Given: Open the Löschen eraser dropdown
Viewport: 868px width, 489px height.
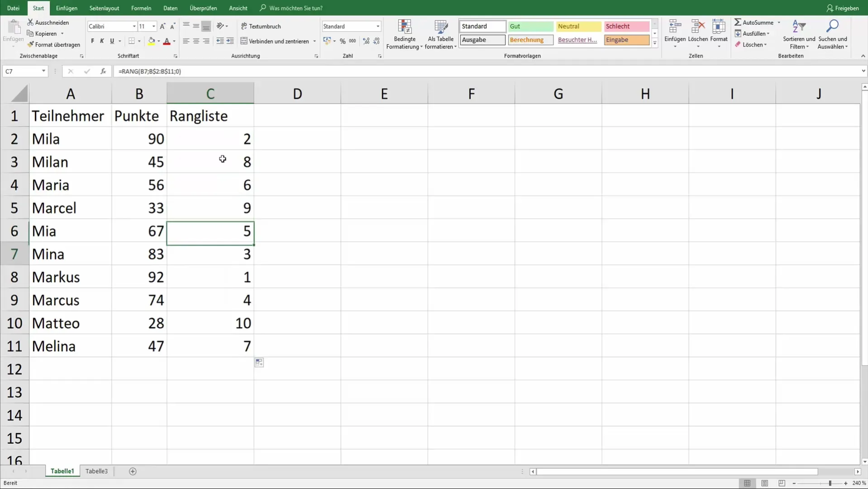Looking at the screenshot, I should coord(751,44).
